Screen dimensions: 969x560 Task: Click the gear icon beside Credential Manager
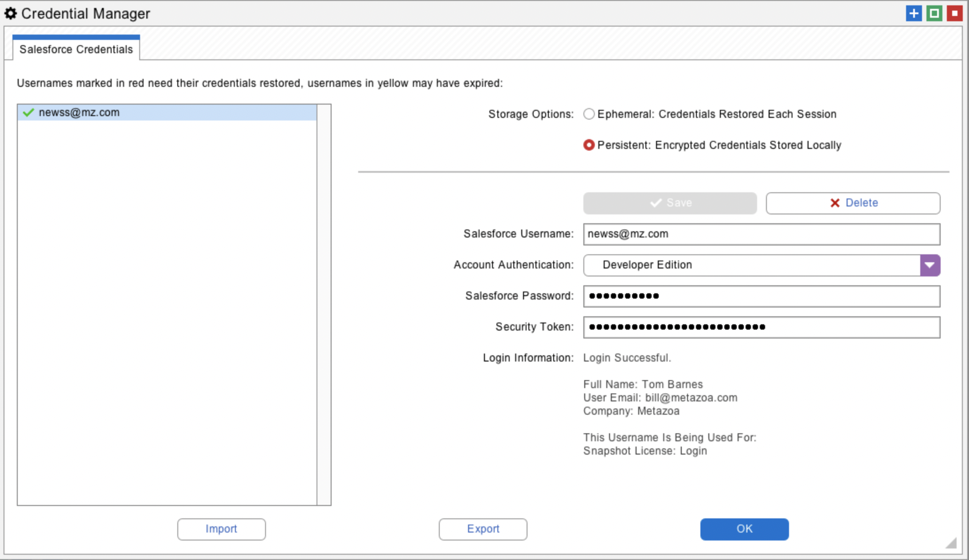[x=11, y=14]
